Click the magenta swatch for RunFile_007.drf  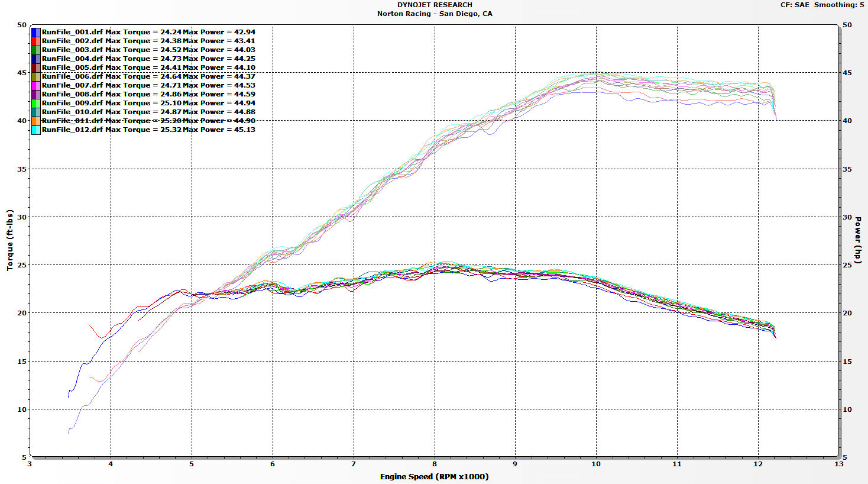pyautogui.click(x=36, y=86)
